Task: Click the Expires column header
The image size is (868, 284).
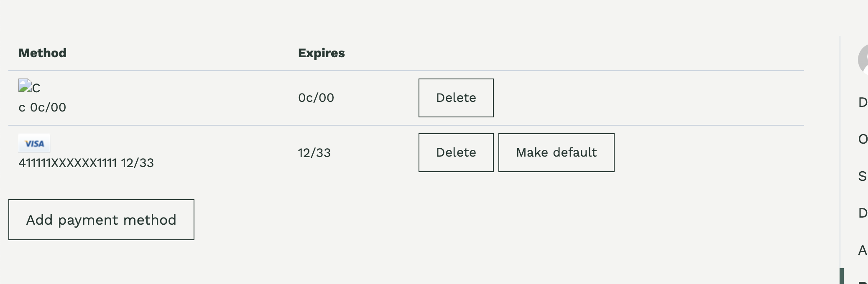Action: (321, 53)
